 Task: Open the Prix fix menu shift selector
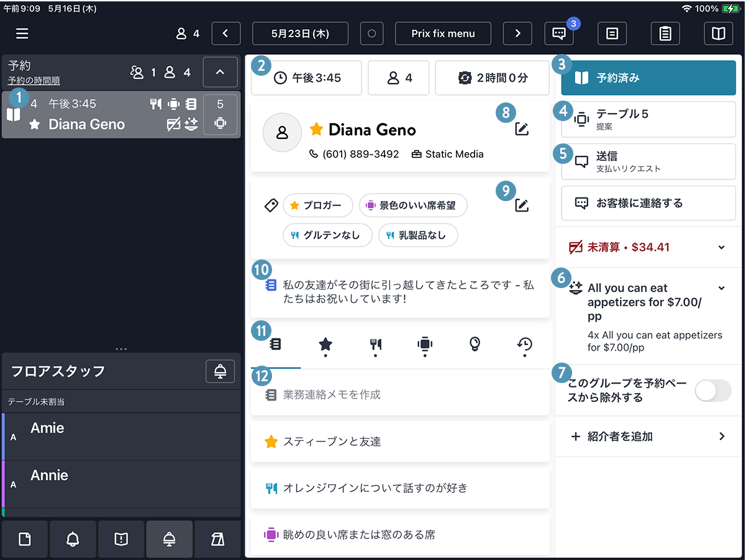click(444, 34)
